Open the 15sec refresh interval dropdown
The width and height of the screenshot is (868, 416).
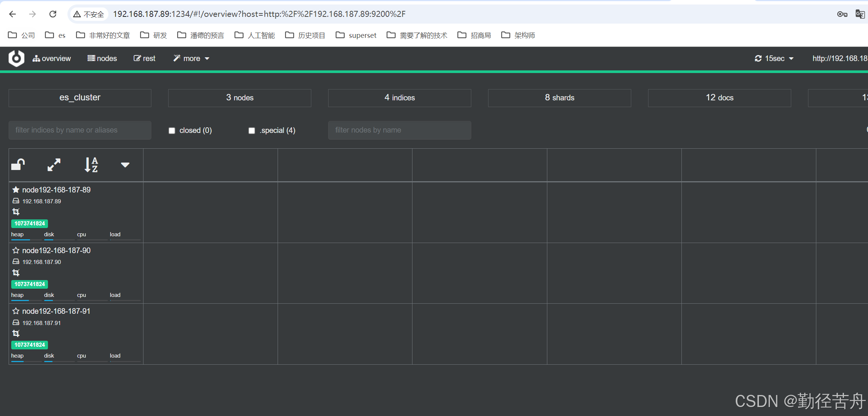pyautogui.click(x=774, y=58)
